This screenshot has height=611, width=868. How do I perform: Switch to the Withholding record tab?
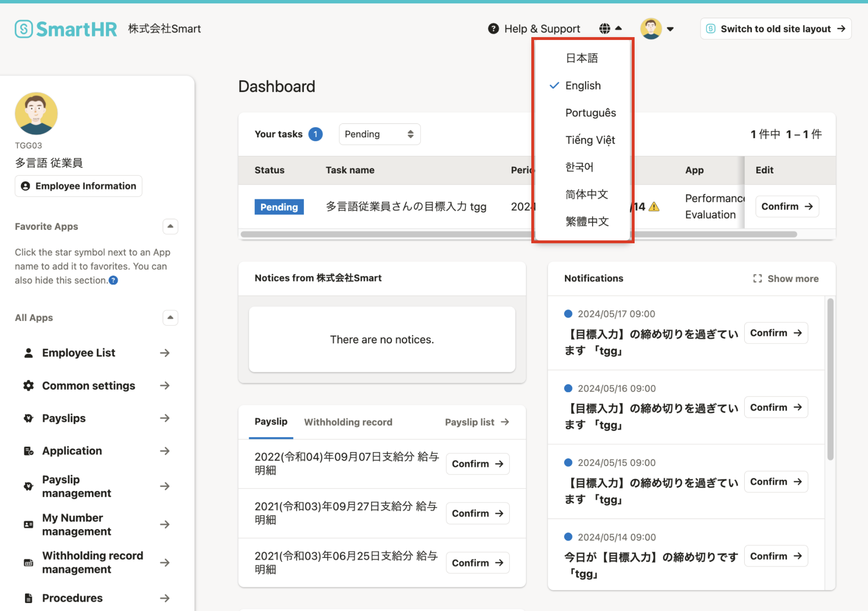pos(348,422)
